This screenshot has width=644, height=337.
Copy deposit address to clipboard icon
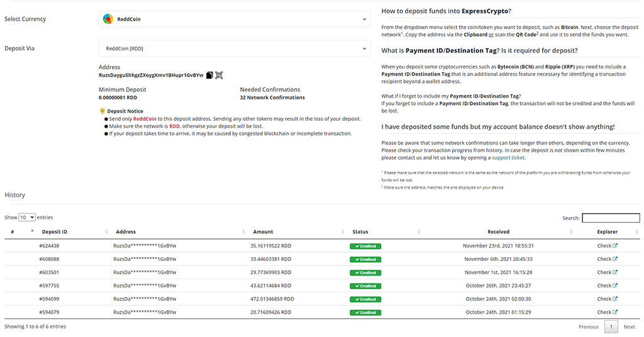pyautogui.click(x=209, y=75)
